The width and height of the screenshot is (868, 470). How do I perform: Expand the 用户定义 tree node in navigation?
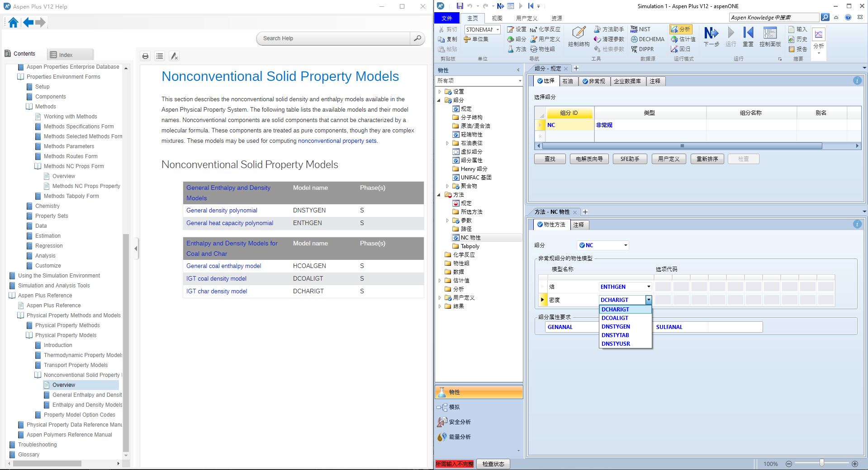click(439, 298)
